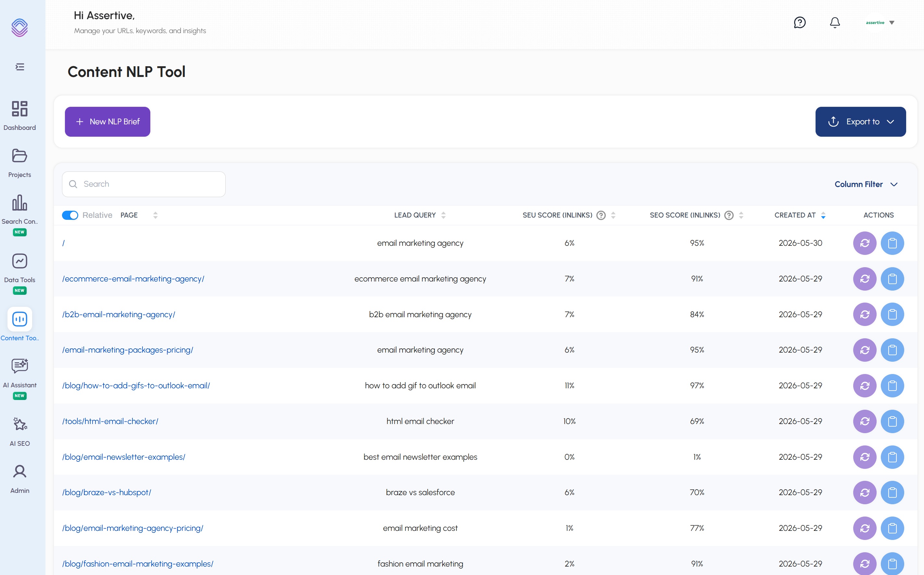The width and height of the screenshot is (924, 575).
Task: Refresh braze-vs-hubspot row
Action: click(865, 493)
